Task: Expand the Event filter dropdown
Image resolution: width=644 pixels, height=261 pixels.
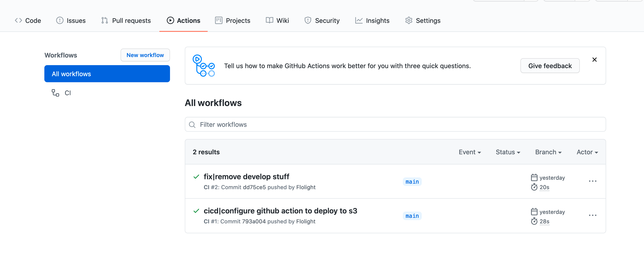Action: pos(470,152)
